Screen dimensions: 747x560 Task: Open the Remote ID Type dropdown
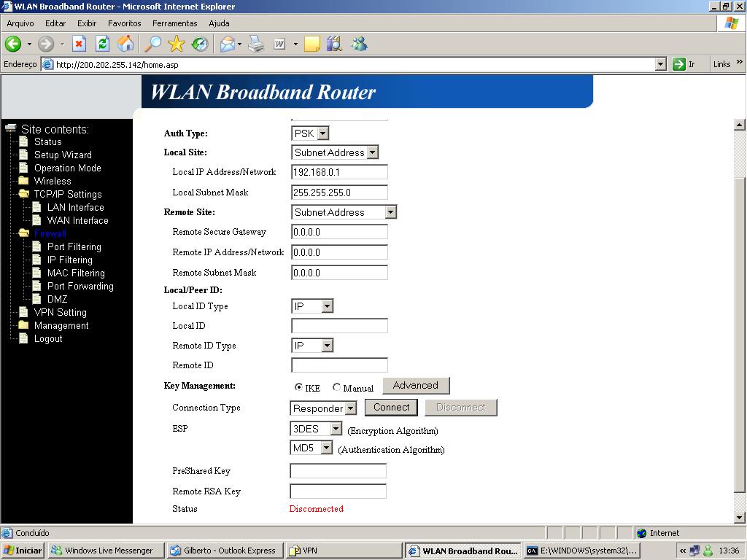(x=312, y=346)
